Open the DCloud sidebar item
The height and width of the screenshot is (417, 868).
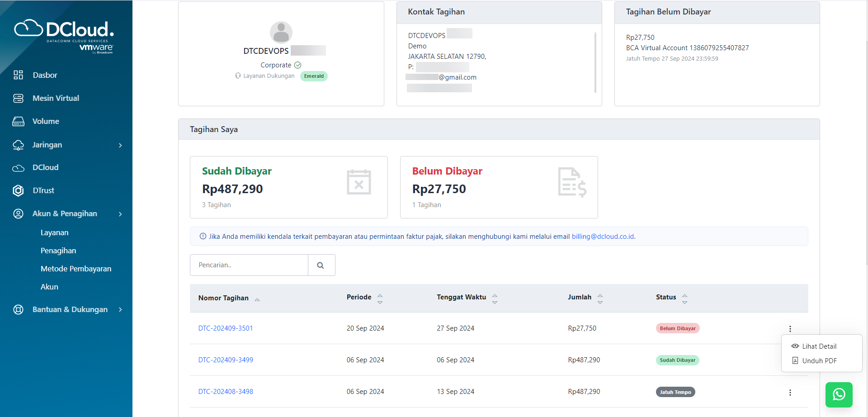[x=45, y=167]
